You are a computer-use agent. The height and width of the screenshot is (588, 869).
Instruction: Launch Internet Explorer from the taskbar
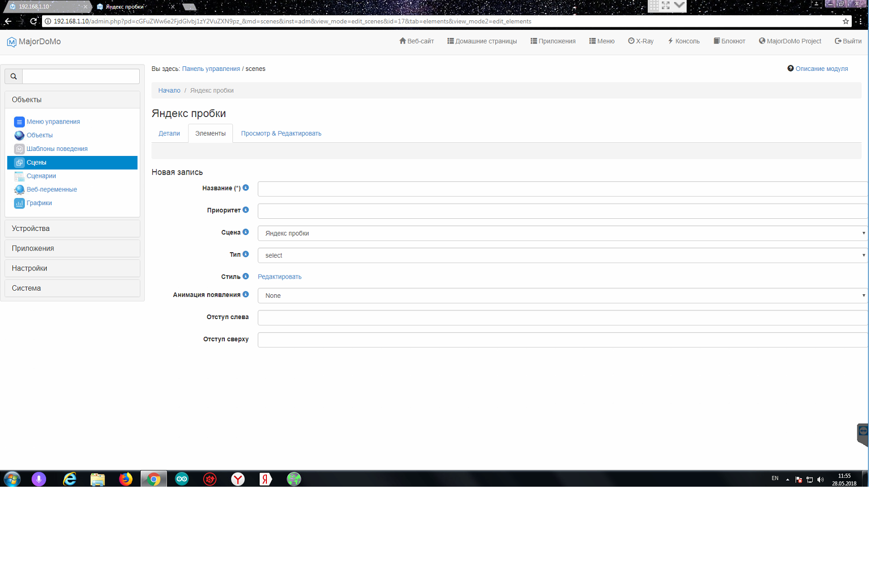69,479
